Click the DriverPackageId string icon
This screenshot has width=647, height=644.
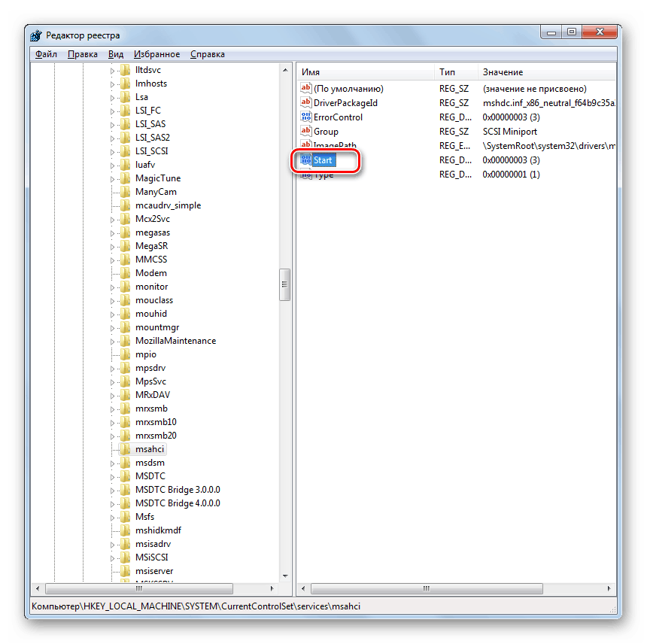(x=308, y=102)
